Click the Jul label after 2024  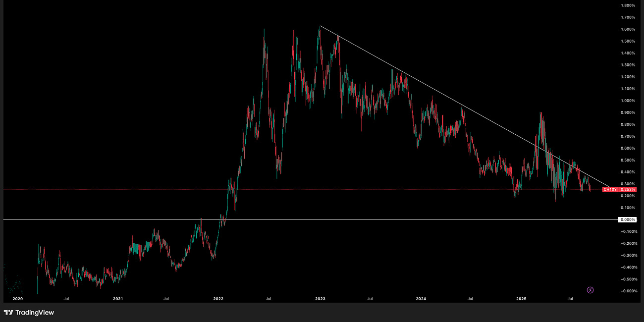pyautogui.click(x=469, y=299)
